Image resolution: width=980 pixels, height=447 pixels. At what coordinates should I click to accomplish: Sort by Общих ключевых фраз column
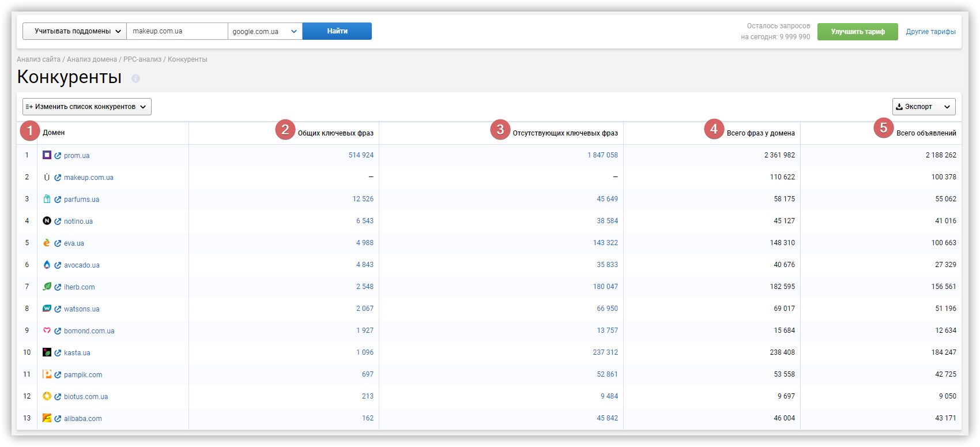(x=336, y=133)
